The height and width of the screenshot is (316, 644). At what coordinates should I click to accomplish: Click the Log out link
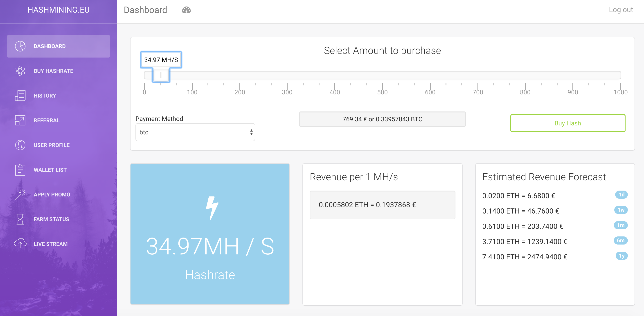coord(621,10)
